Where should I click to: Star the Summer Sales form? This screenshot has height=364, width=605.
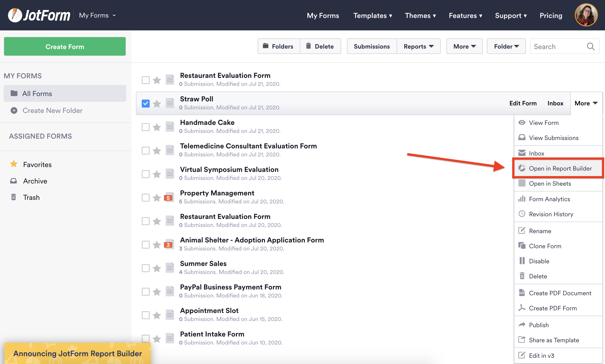coord(157,268)
